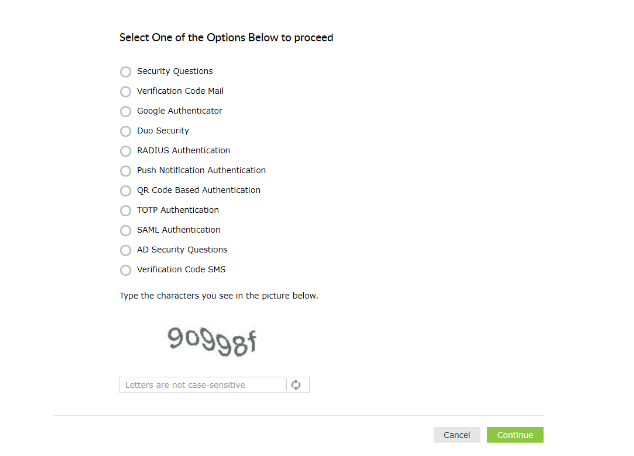Image resolution: width=634 pixels, height=456 pixels.
Task: Select RADIUS Authentication option
Action: (125, 151)
